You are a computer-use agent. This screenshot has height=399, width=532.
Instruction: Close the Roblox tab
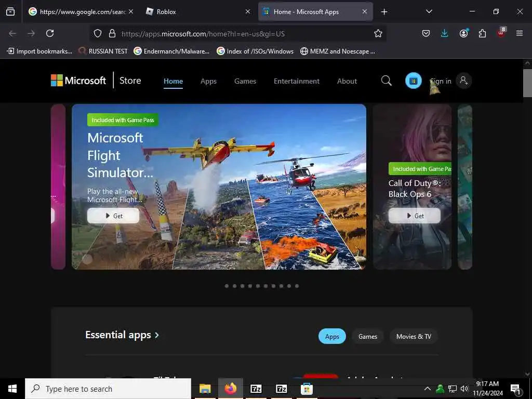[248, 11]
